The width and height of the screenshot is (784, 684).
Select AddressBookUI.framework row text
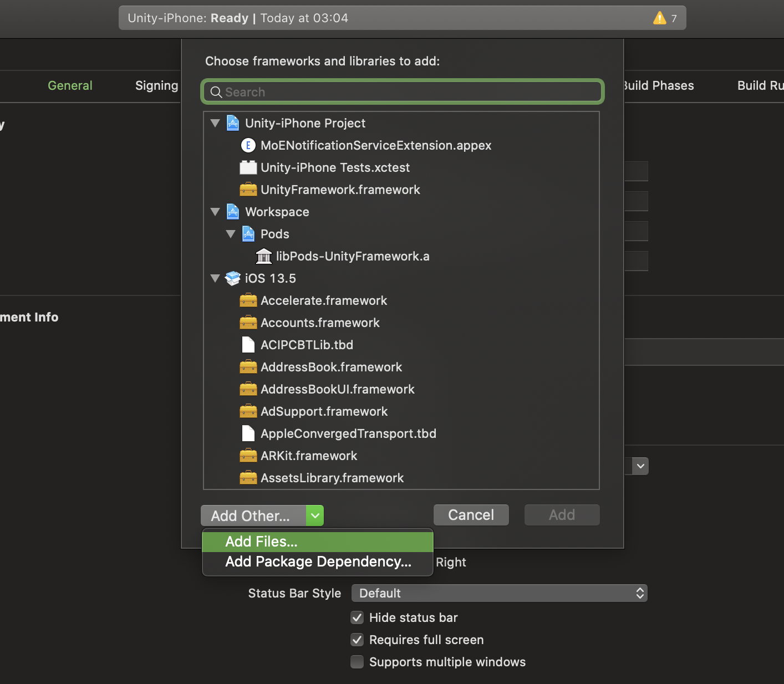(338, 389)
